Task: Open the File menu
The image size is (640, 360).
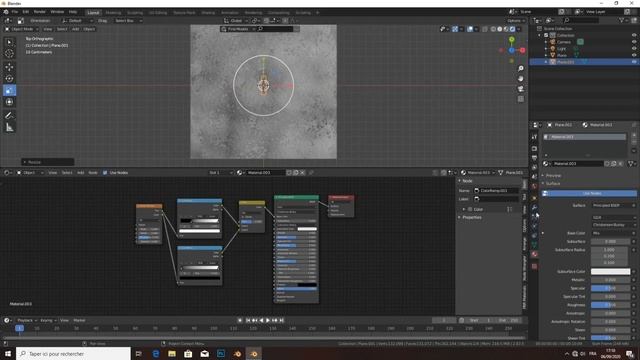Action: (x=15, y=12)
